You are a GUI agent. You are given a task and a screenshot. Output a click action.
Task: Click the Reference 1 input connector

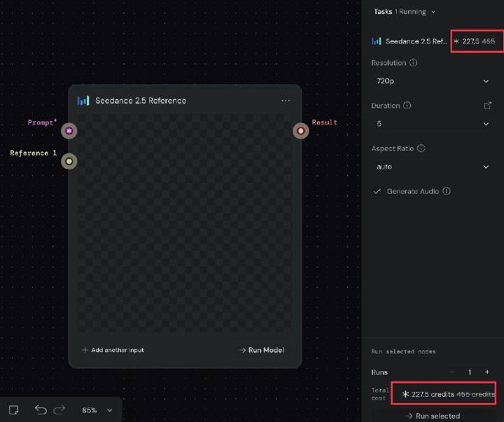point(69,162)
